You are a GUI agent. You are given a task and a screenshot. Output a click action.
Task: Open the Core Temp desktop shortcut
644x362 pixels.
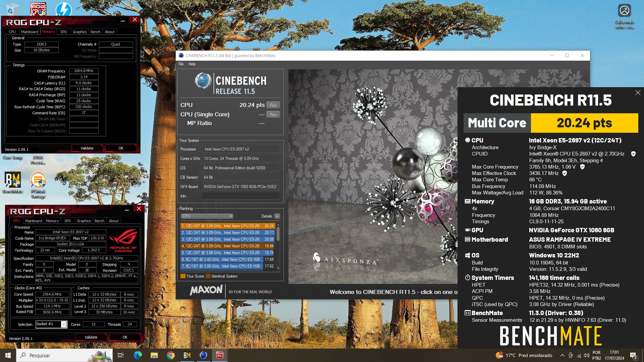tap(12, 158)
